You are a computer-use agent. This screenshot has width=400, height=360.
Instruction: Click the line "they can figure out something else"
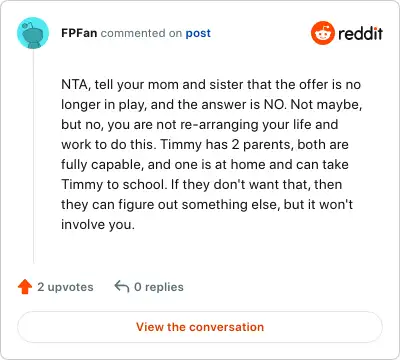[207, 205]
